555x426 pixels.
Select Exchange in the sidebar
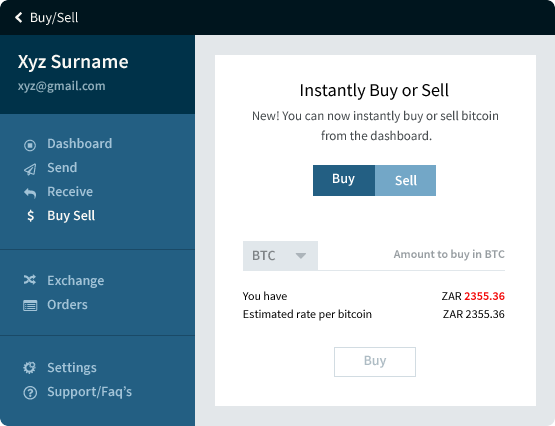(76, 281)
